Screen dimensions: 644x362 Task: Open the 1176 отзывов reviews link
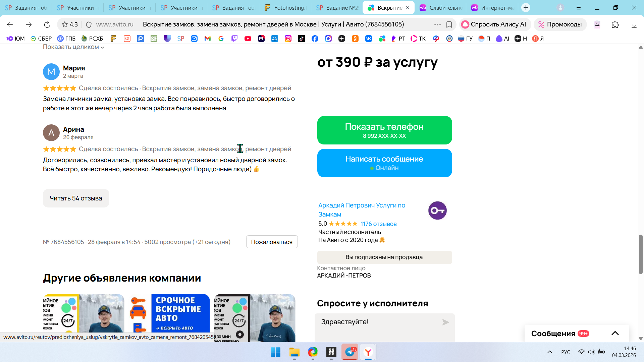(378, 224)
